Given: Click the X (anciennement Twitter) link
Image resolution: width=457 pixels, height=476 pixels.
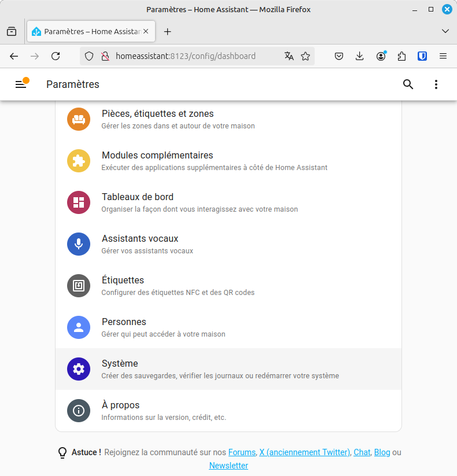Looking at the screenshot, I should click(304, 452).
